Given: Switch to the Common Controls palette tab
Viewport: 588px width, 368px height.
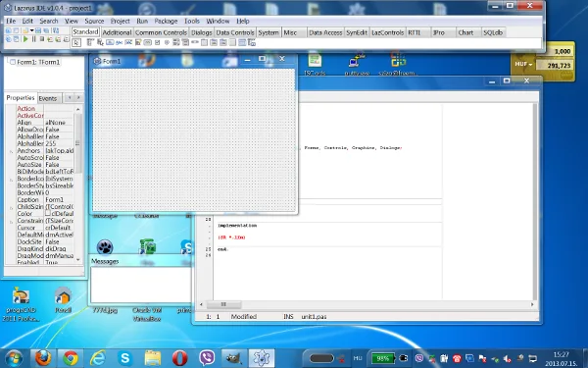Looking at the screenshot, I should click(161, 32).
